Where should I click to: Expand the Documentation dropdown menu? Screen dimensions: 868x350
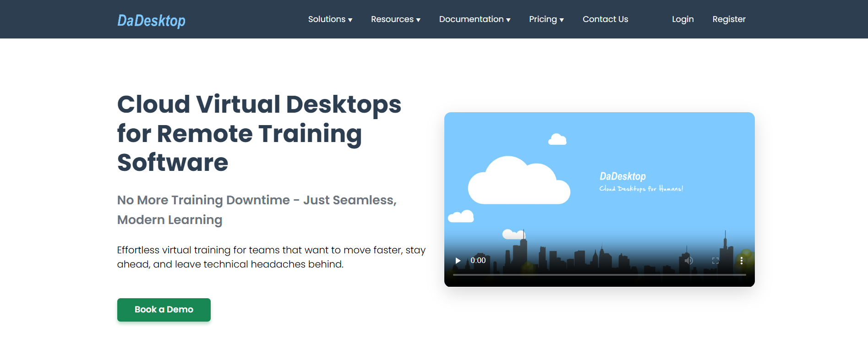[475, 19]
